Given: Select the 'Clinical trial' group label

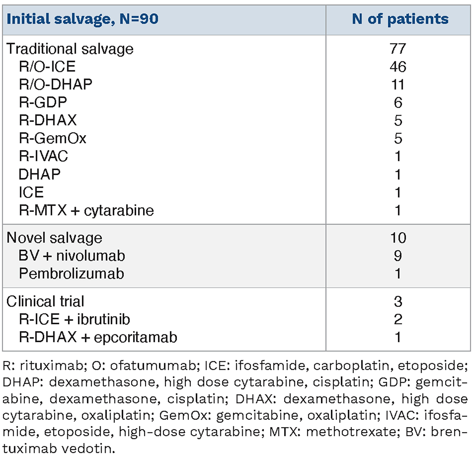Looking at the screenshot, I should (x=45, y=302).
